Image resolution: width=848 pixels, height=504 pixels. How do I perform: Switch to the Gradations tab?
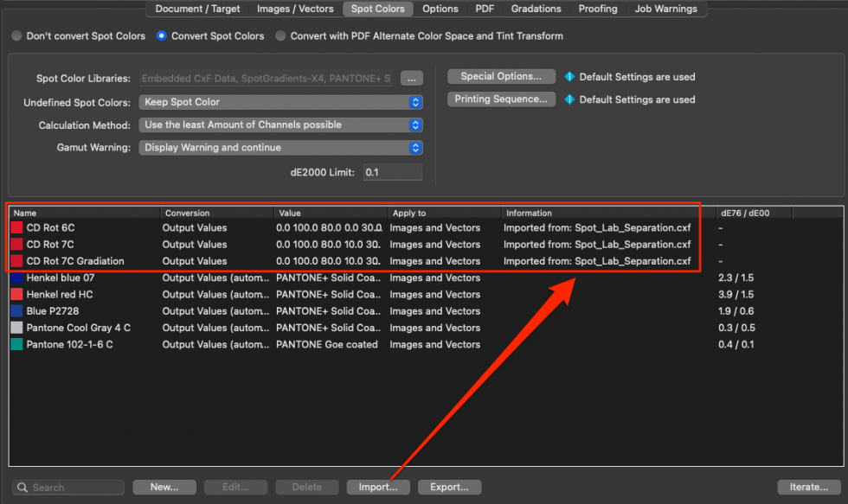[x=536, y=9]
